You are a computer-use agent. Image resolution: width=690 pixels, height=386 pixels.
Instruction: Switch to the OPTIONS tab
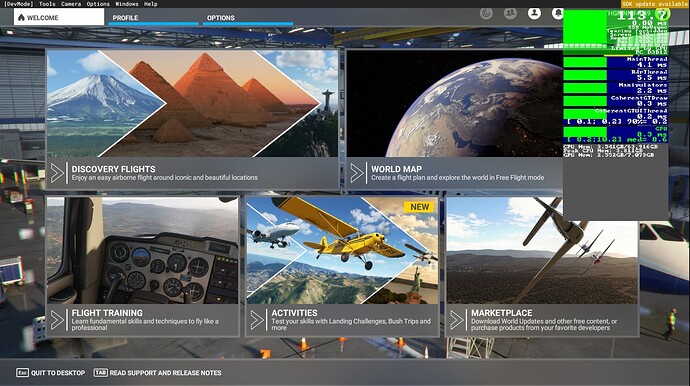tap(248, 18)
